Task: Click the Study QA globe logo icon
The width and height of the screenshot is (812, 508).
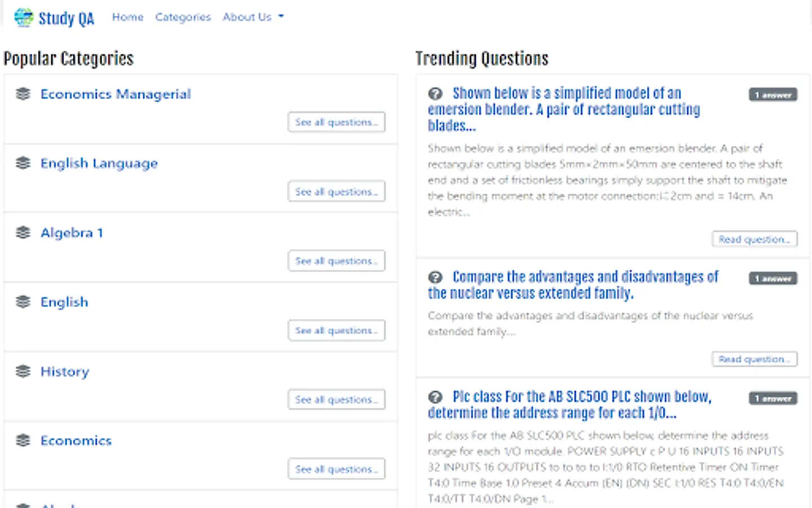Action: [x=24, y=17]
